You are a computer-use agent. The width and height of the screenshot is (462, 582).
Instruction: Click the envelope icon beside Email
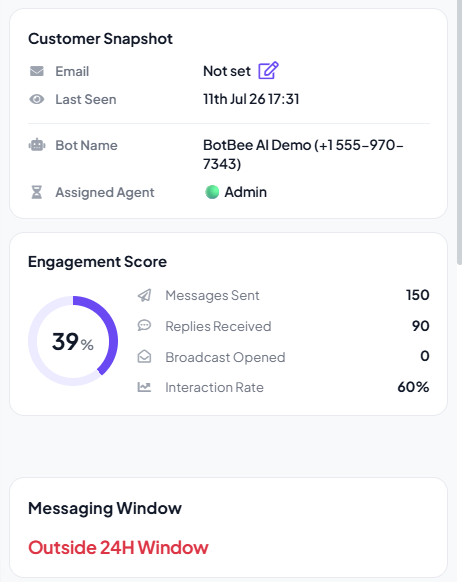pos(37,71)
